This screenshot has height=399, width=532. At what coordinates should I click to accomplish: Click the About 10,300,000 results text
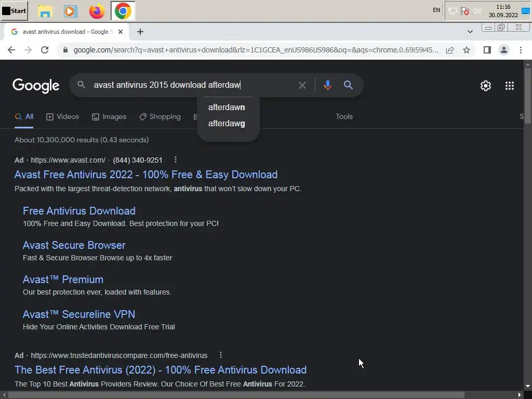point(82,140)
